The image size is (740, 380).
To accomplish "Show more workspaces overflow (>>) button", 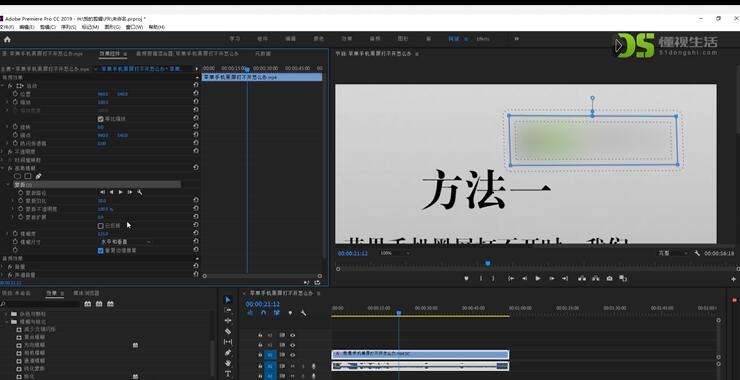I will point(517,39).
